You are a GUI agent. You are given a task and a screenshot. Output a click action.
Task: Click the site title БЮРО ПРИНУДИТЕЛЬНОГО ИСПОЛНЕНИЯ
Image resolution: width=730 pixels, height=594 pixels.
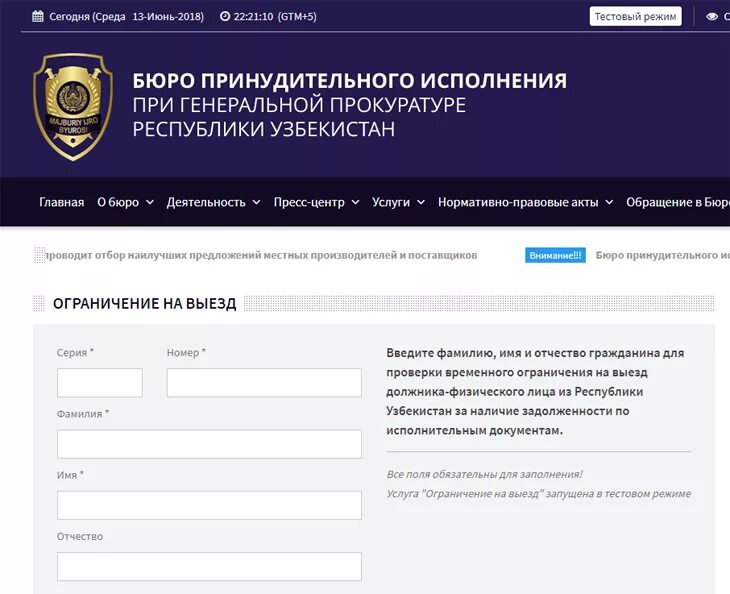pyautogui.click(x=350, y=81)
